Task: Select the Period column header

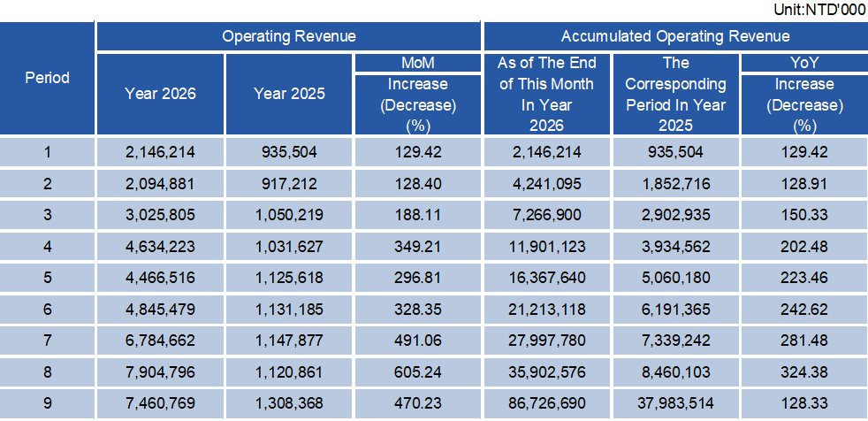Action: click(48, 78)
